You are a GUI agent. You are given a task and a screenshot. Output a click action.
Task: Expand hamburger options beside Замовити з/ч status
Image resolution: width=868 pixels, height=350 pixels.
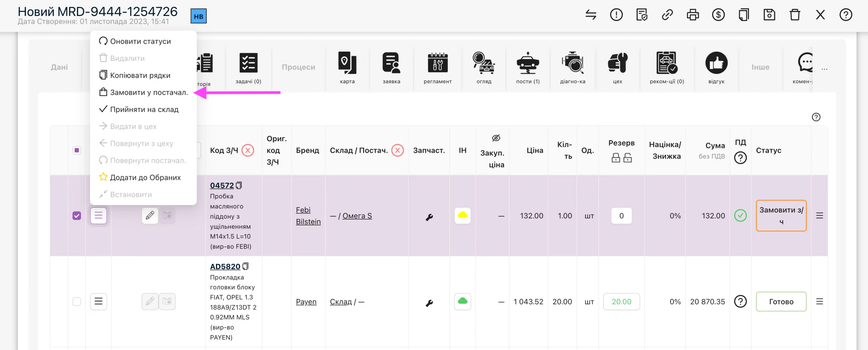[x=820, y=216]
